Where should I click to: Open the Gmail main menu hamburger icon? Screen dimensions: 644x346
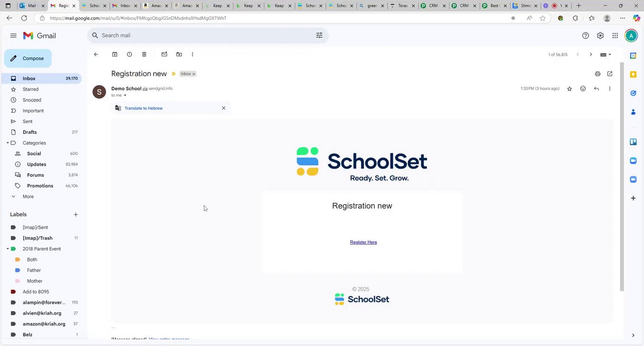point(13,36)
